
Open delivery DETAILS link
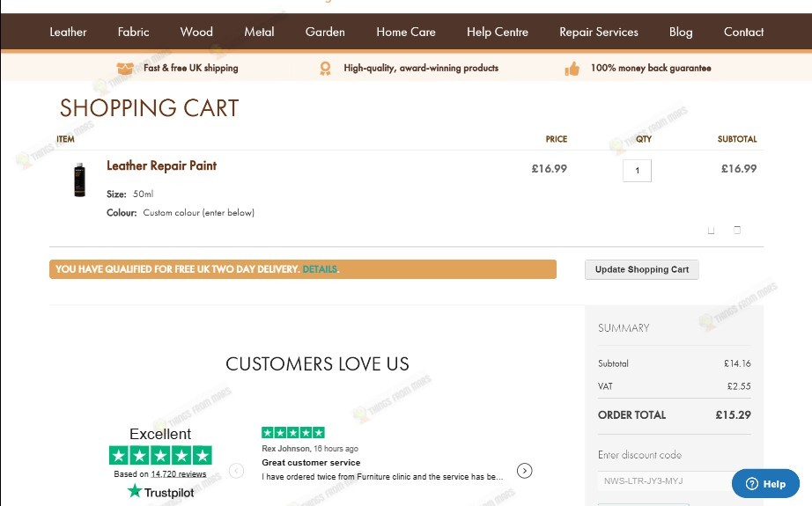pyautogui.click(x=320, y=269)
